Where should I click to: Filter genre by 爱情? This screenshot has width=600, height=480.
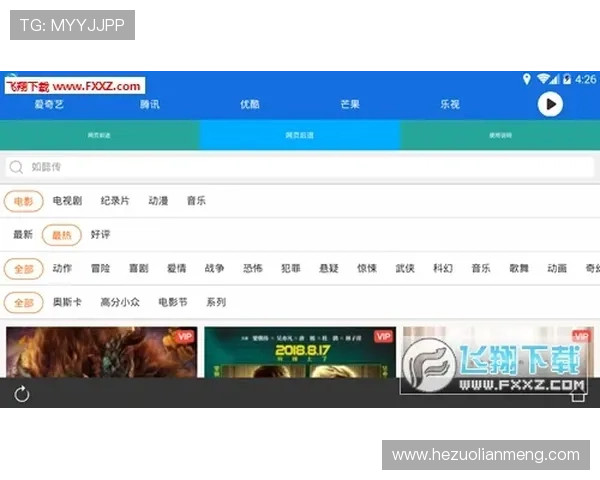(176, 268)
